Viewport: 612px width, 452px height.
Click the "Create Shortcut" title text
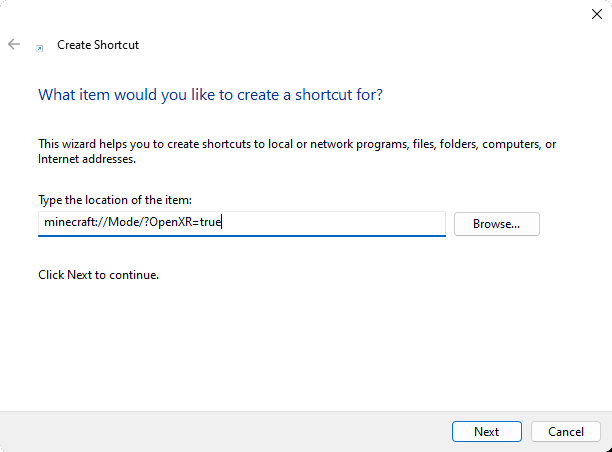click(x=98, y=45)
